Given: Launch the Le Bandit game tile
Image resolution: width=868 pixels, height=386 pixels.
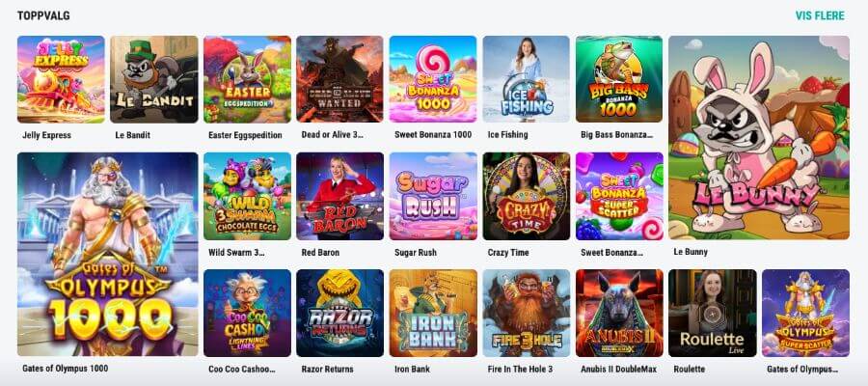Looking at the screenshot, I should (x=154, y=79).
